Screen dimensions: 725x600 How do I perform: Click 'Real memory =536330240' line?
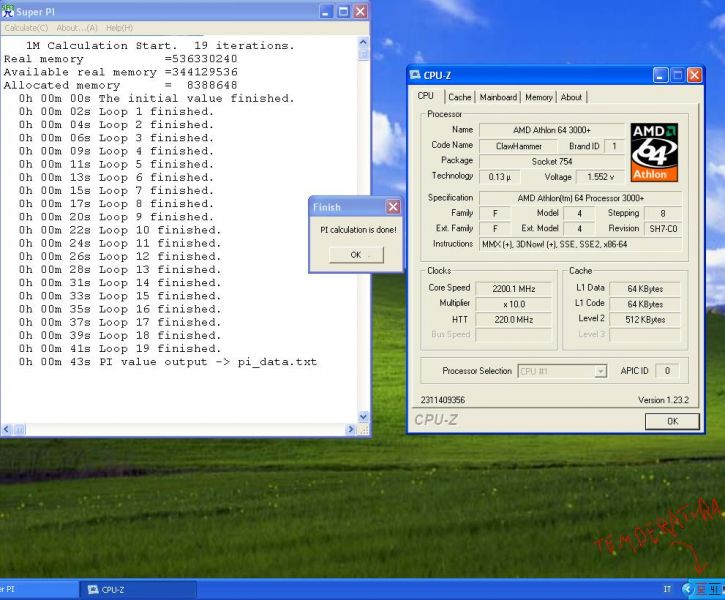[121, 59]
